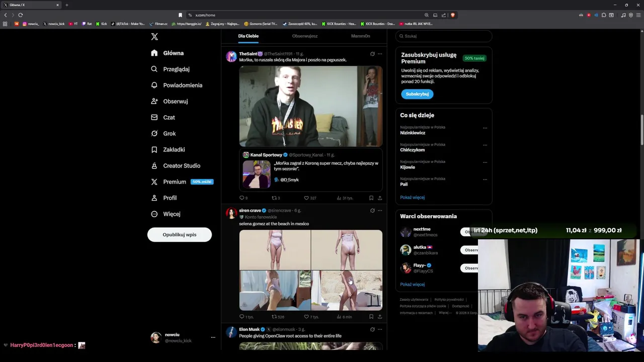Switch to Obserwujesz tab
644x362 pixels.
coord(305,36)
